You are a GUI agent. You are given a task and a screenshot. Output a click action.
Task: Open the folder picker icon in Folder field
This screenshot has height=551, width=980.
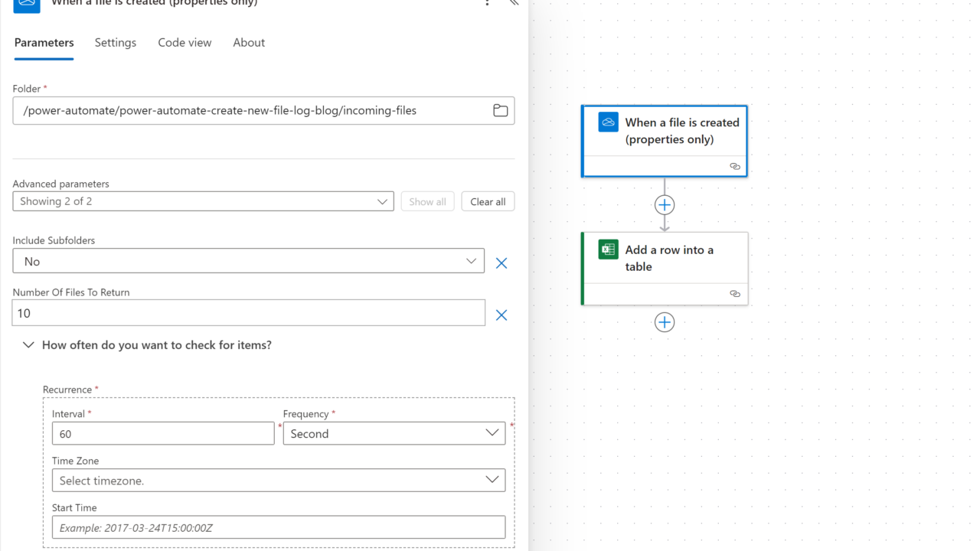coord(500,110)
